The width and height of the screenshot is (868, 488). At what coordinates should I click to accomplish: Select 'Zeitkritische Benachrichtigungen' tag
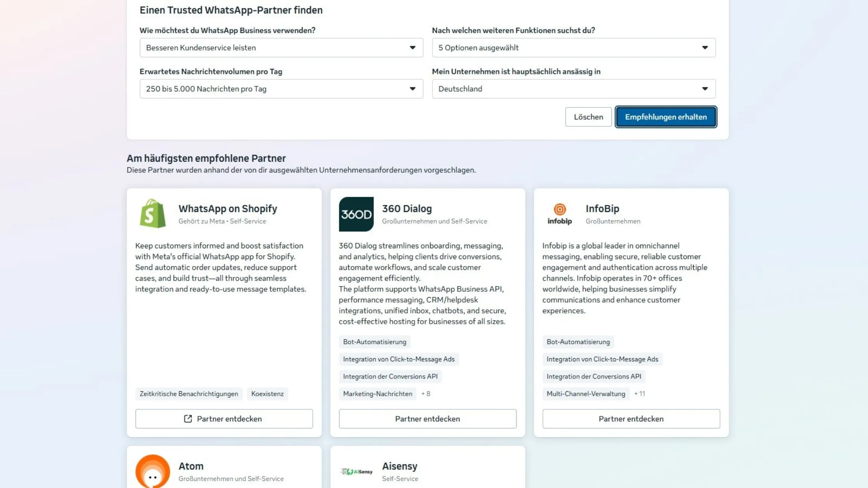coord(189,394)
